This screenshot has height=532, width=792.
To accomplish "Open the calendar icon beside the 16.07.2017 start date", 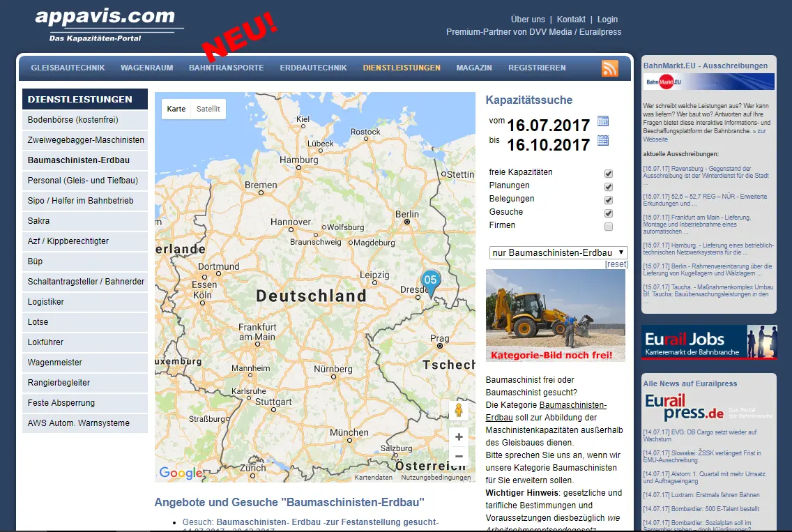I will click(x=603, y=121).
